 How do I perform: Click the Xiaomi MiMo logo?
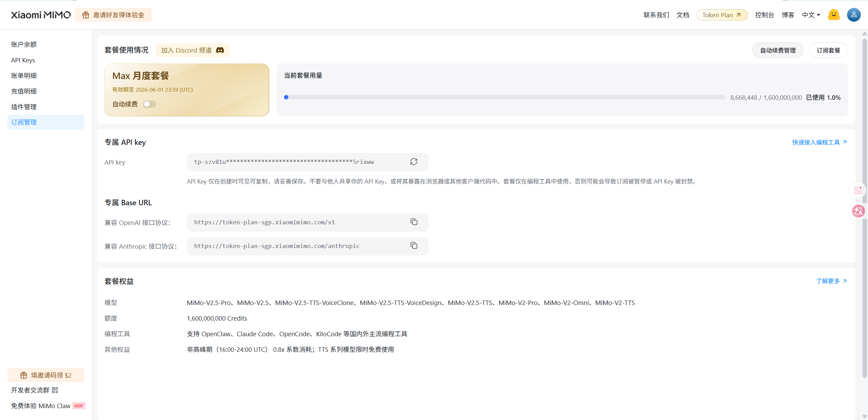[41, 15]
